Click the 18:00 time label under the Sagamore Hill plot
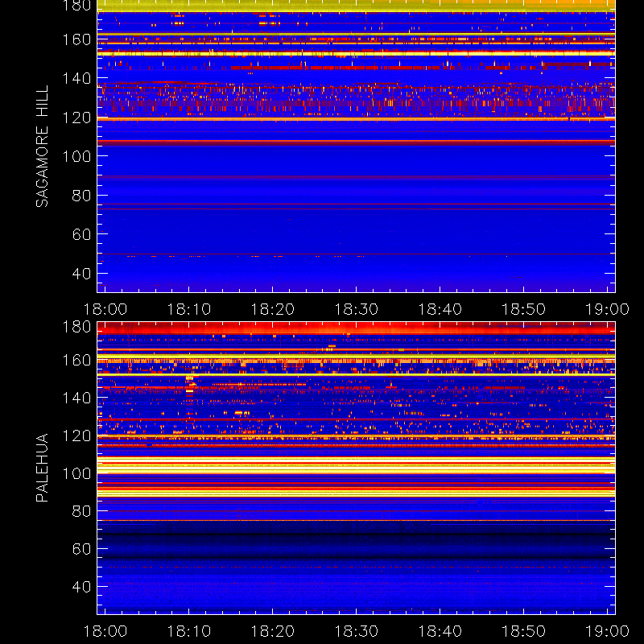 [x=105, y=309]
